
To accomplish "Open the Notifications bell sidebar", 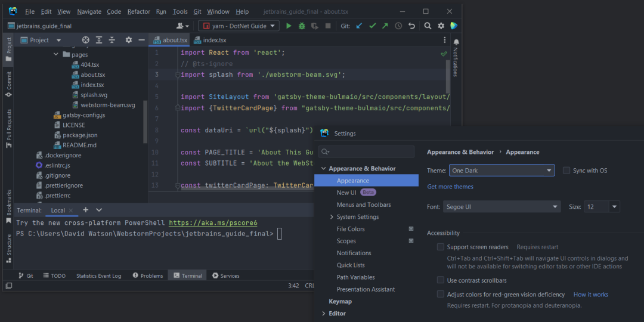I will click(x=456, y=58).
